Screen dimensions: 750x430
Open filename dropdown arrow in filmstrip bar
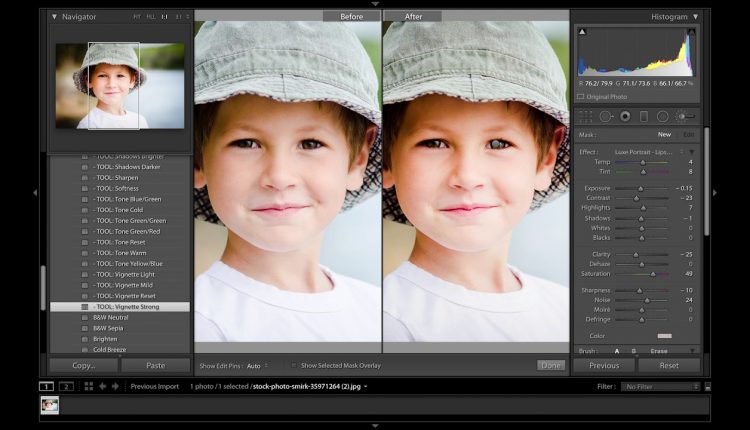click(366, 386)
